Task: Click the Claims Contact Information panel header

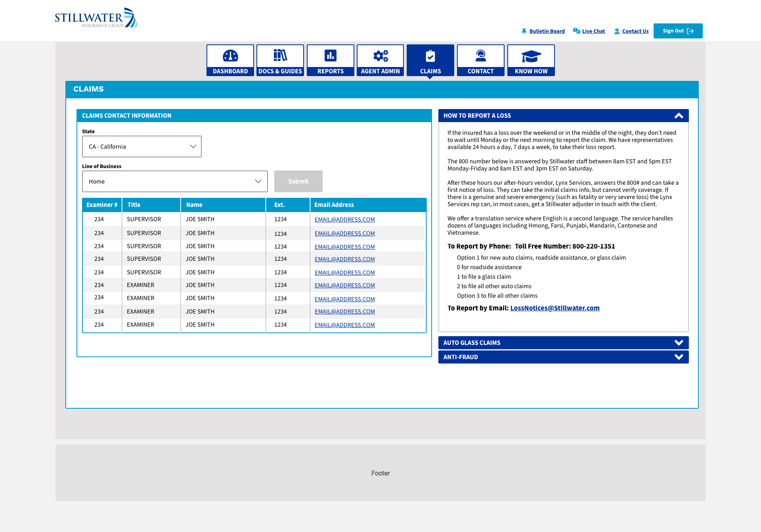Action: click(x=254, y=116)
